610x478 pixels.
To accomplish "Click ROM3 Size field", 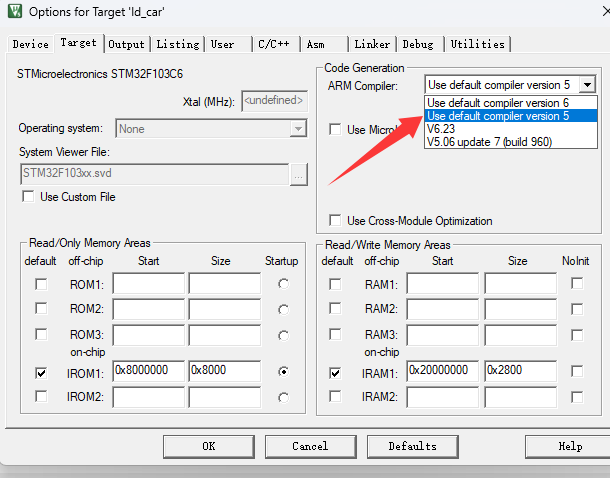I will (x=225, y=335).
